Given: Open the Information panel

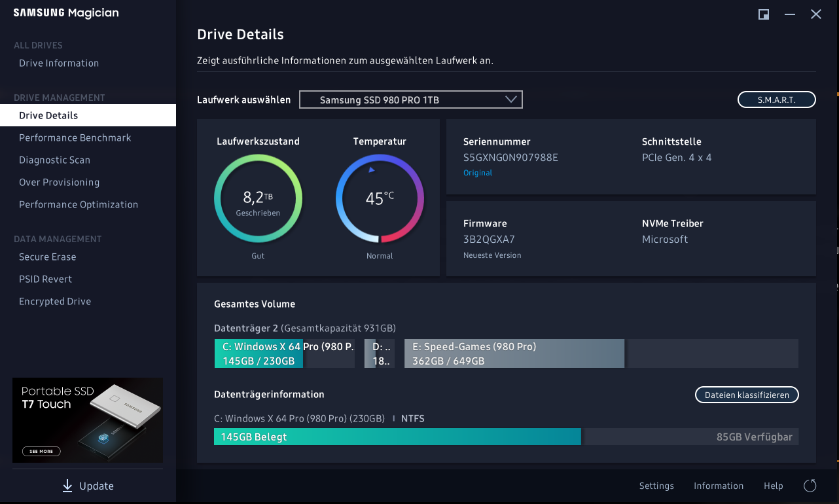Looking at the screenshot, I should 719,486.
